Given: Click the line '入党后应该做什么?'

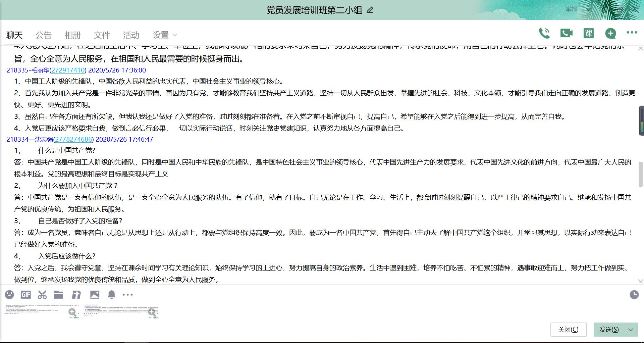Looking at the screenshot, I should 67,256.
